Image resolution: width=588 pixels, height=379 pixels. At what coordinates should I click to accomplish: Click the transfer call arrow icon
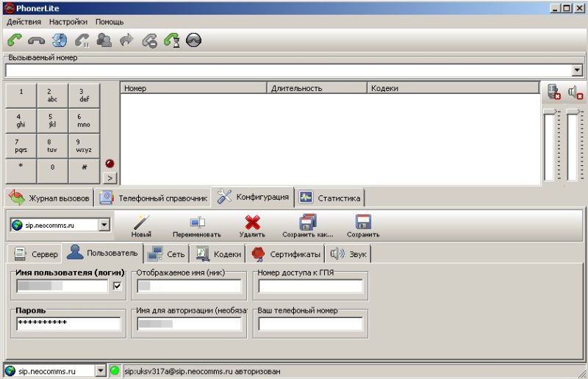coord(126,40)
